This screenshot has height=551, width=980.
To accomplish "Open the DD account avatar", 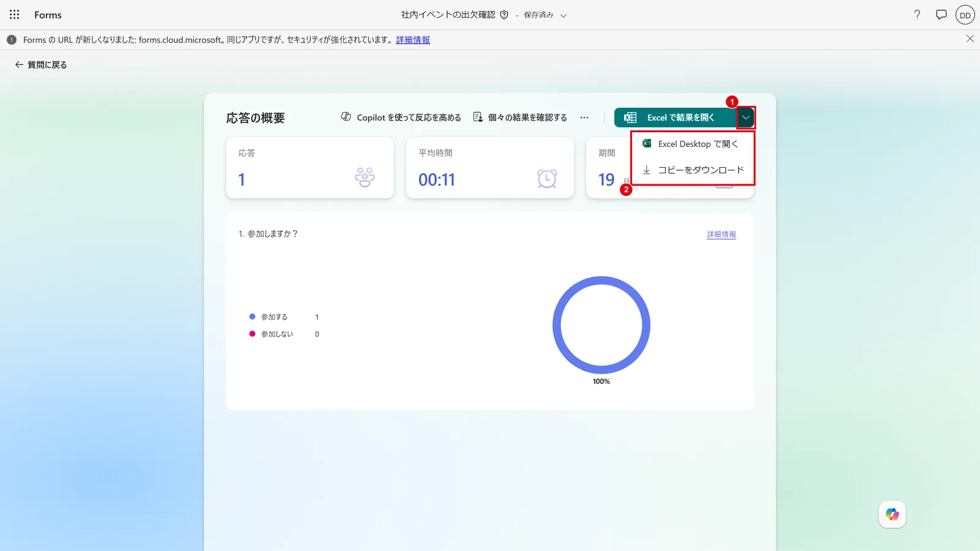I will [x=965, y=15].
